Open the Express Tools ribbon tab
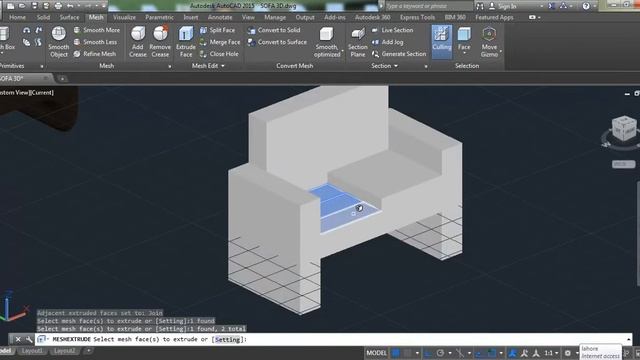Screen dimensions: 640x360 417,17
